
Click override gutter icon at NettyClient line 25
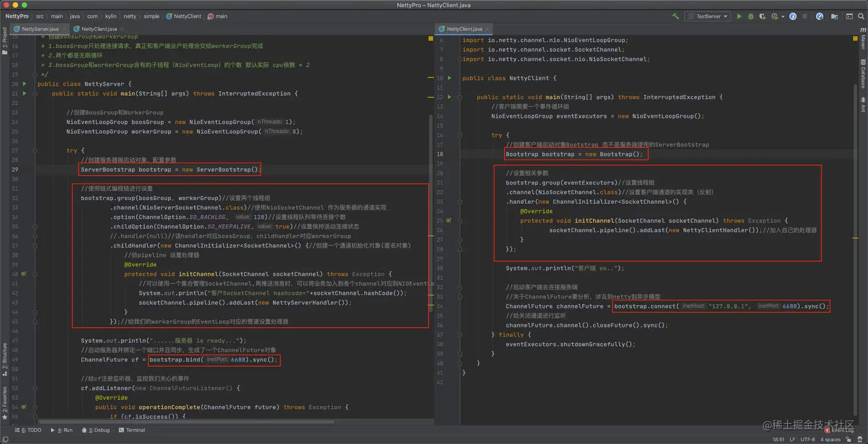pos(449,221)
